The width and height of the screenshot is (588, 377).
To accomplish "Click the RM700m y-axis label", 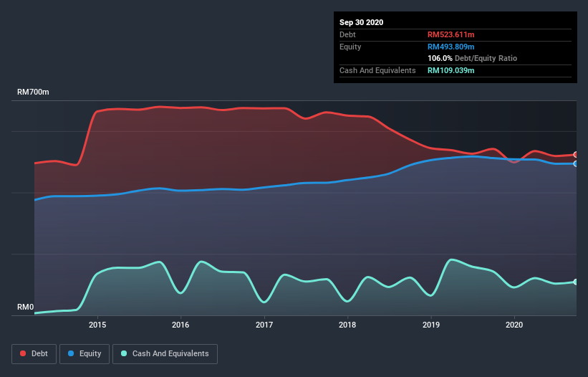I will click(x=33, y=92).
